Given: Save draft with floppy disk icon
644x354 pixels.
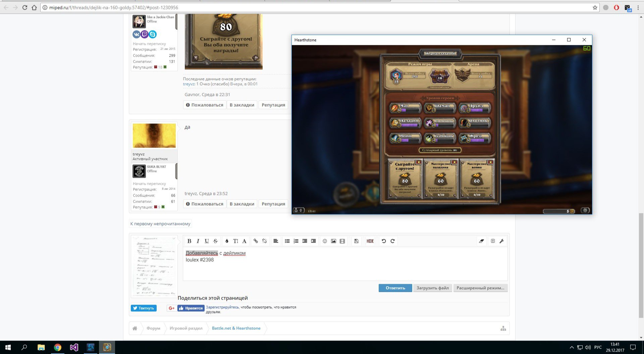Looking at the screenshot, I should (x=356, y=241).
